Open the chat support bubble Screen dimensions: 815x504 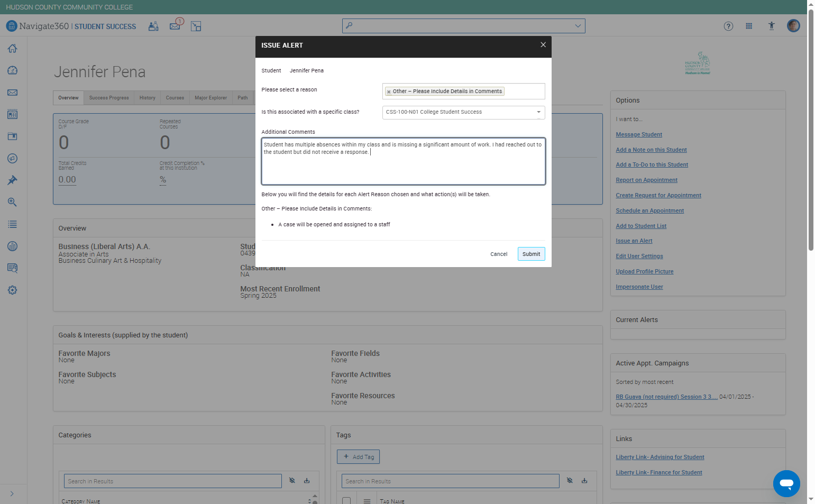(x=786, y=483)
